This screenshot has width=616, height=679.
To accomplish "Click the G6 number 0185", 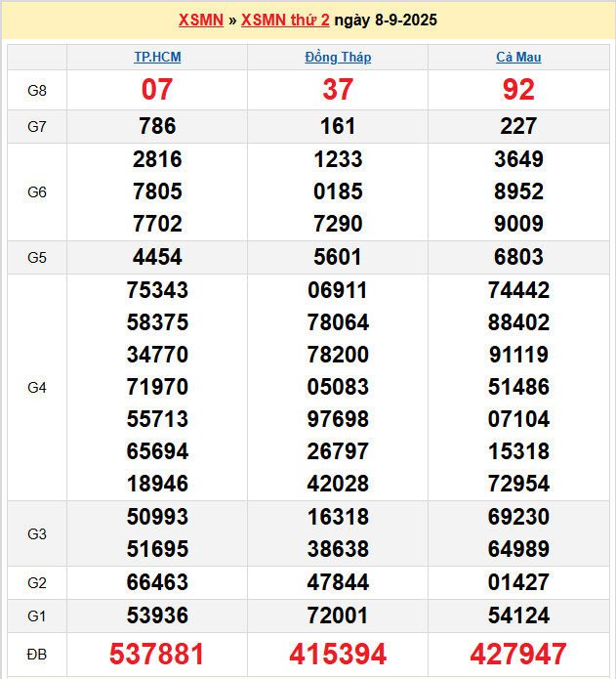I will tap(338, 191).
